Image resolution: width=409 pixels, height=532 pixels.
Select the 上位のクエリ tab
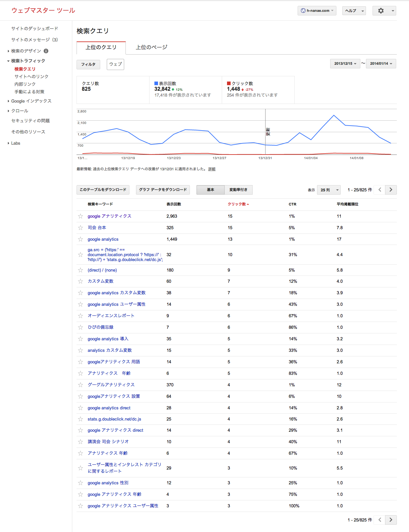point(101,47)
